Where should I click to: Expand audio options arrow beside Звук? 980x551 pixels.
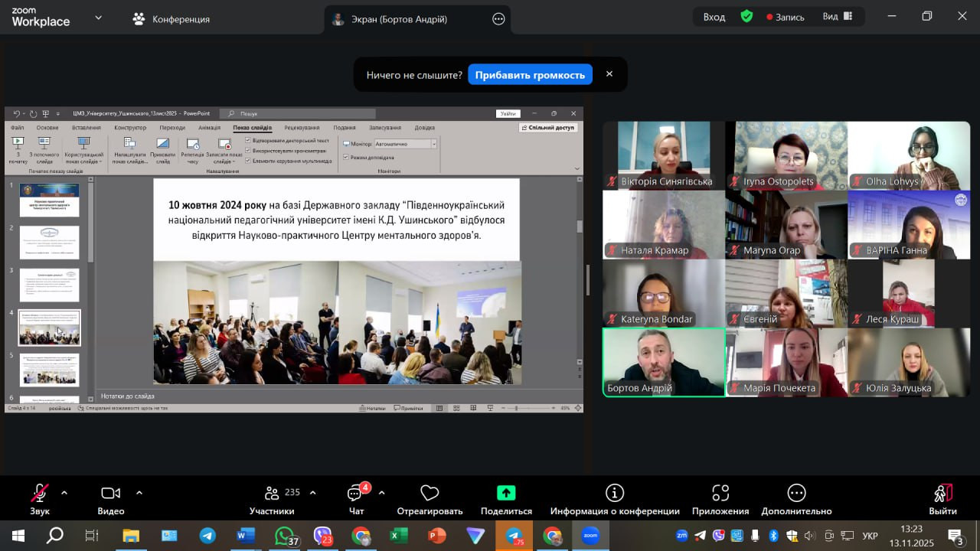coord(64,492)
